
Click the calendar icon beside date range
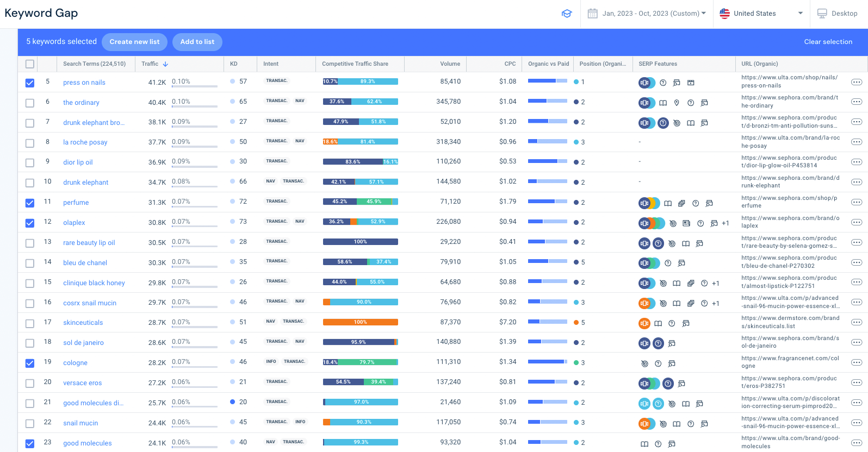(593, 13)
